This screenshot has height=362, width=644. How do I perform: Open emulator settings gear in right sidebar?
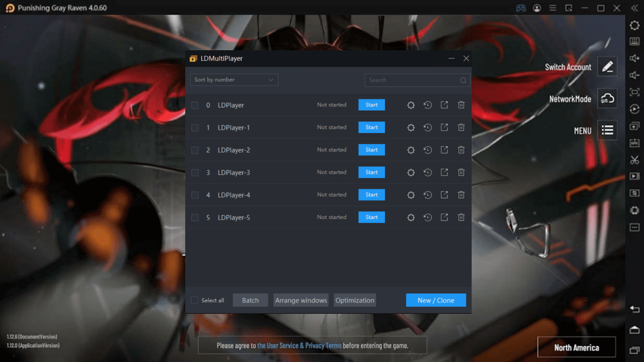click(x=634, y=25)
